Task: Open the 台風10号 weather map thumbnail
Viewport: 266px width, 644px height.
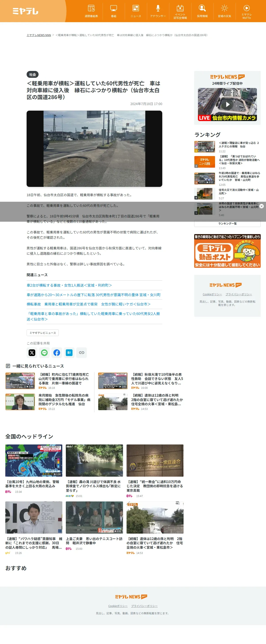Action: pyautogui.click(x=34, y=460)
